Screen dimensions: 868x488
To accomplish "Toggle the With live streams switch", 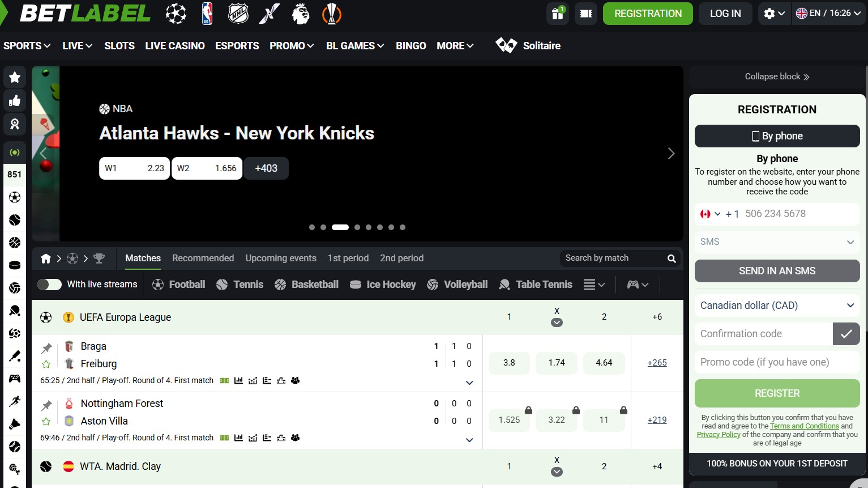I will (x=49, y=285).
